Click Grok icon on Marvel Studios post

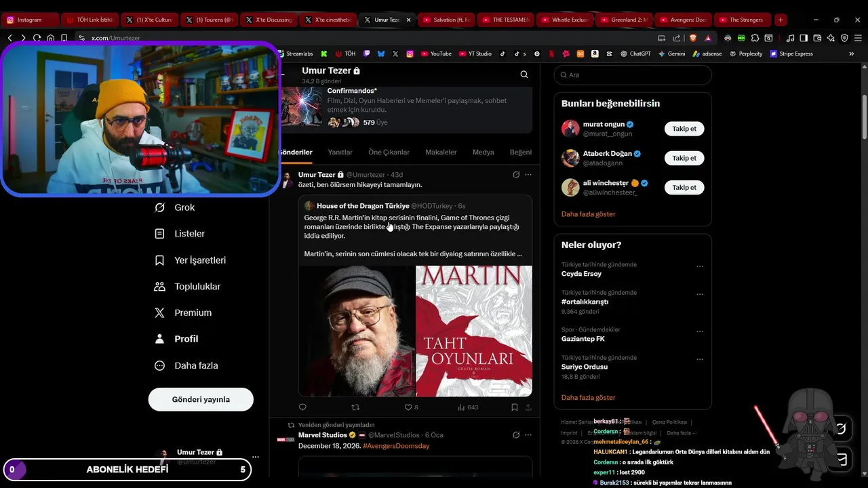tap(516, 435)
